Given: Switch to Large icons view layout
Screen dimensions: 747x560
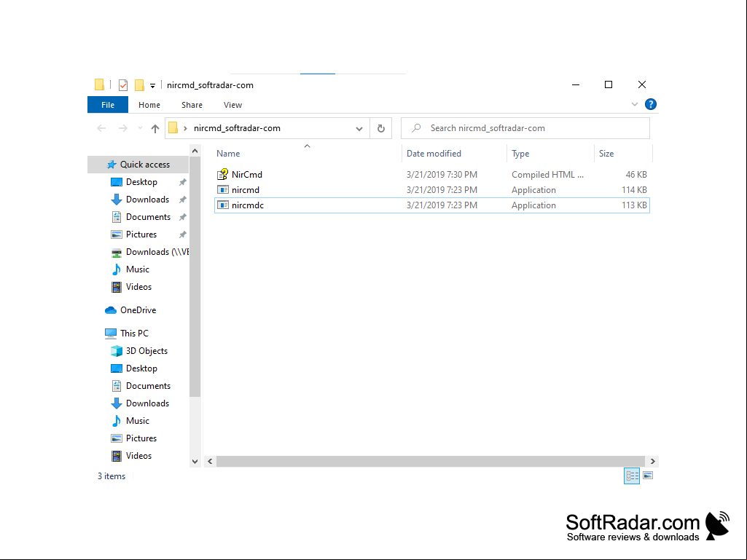Looking at the screenshot, I should pyautogui.click(x=648, y=476).
